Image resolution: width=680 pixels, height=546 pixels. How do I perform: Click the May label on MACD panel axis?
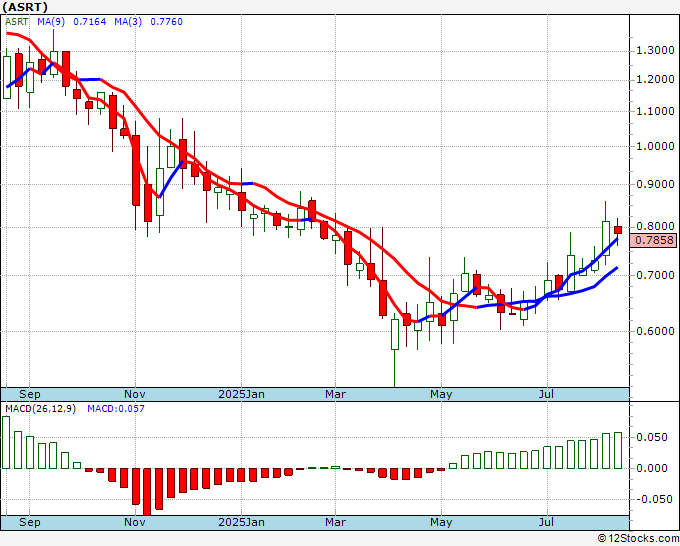(441, 522)
